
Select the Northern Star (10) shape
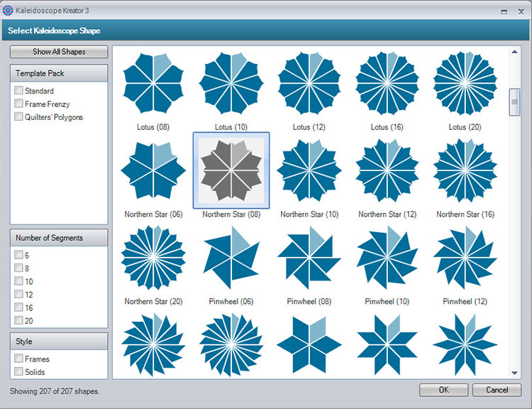click(x=309, y=170)
